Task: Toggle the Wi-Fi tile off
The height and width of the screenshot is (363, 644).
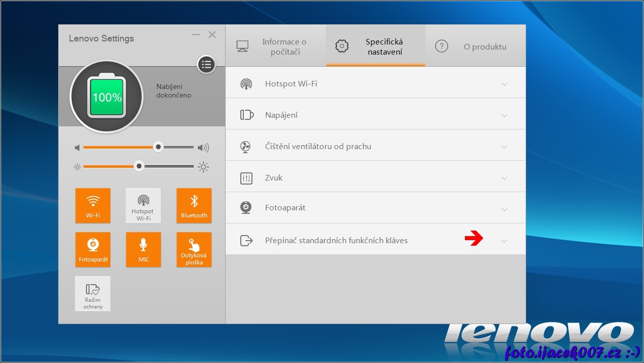Action: [x=93, y=206]
